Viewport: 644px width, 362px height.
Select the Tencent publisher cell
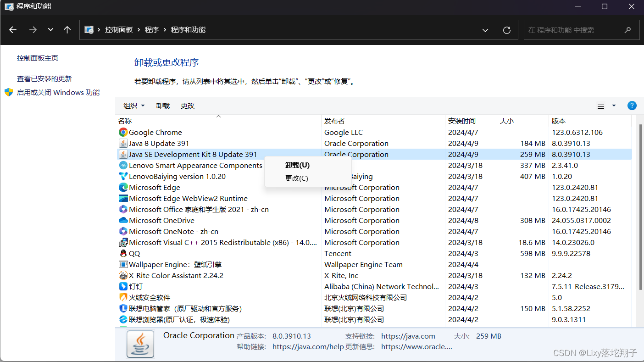coord(338,253)
